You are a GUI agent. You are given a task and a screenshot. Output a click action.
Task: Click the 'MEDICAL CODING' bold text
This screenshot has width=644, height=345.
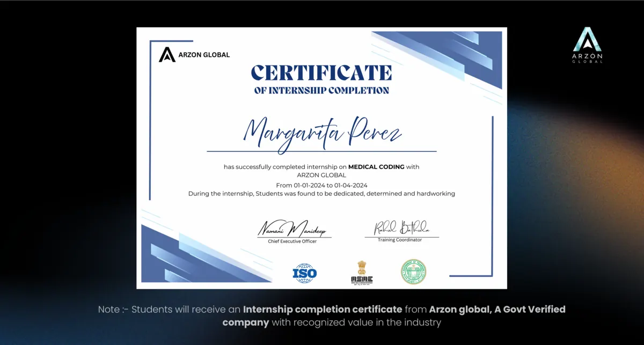click(376, 167)
